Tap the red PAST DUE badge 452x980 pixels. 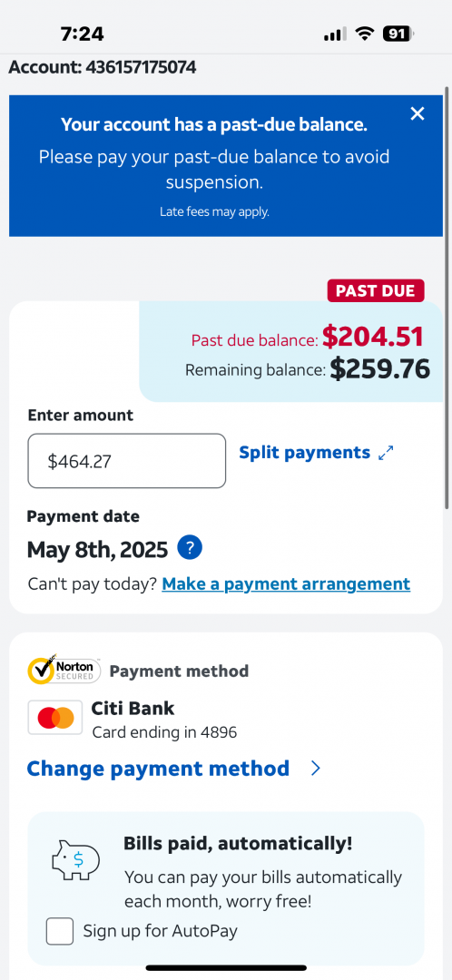click(x=376, y=290)
